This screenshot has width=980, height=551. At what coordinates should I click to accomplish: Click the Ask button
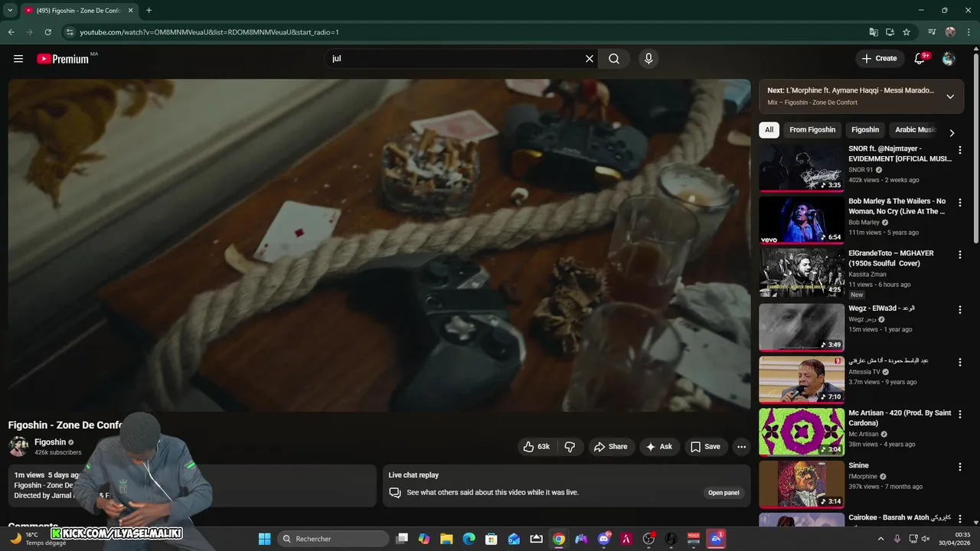point(658,447)
